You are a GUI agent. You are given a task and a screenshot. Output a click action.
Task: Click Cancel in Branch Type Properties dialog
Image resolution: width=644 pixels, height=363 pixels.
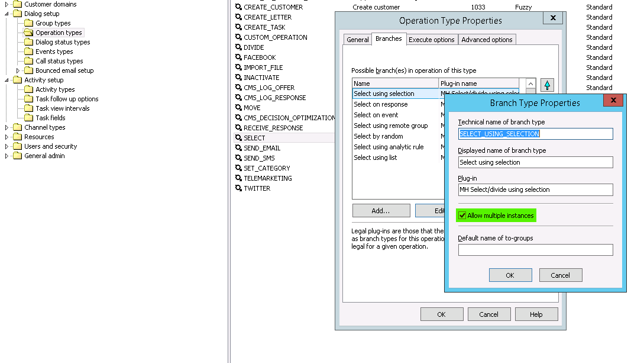coord(560,275)
